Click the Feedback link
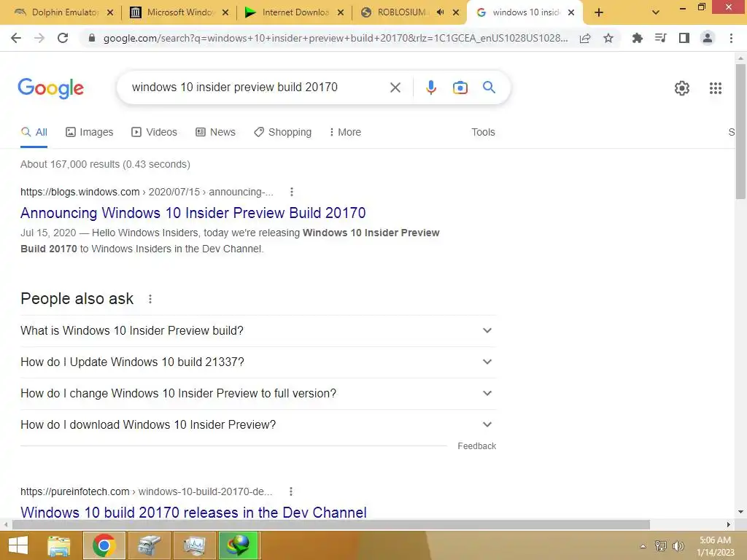Image resolution: width=747 pixels, height=560 pixels. [476, 446]
